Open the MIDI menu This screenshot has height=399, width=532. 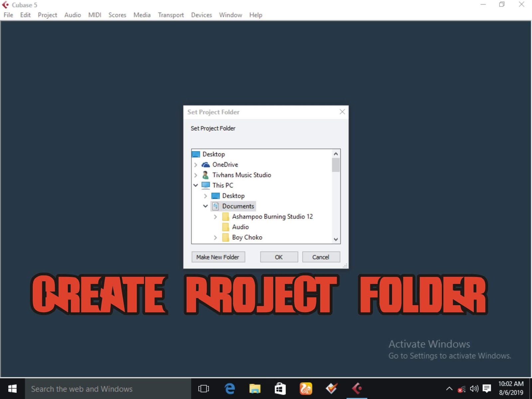point(95,15)
